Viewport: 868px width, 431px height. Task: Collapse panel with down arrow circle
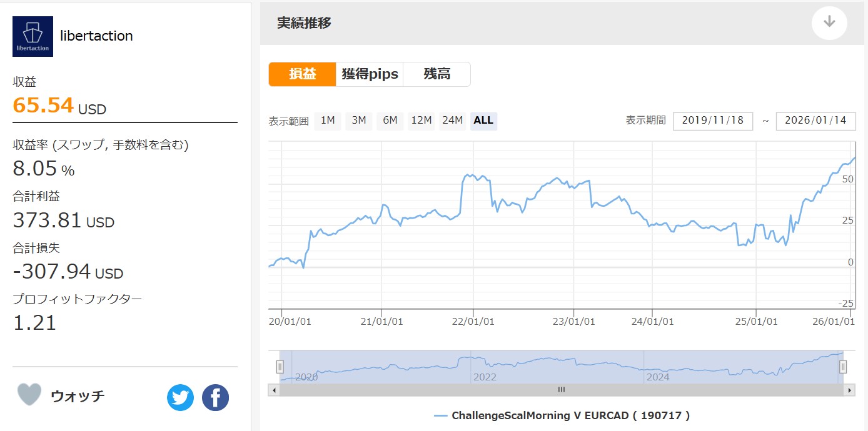[x=829, y=22]
